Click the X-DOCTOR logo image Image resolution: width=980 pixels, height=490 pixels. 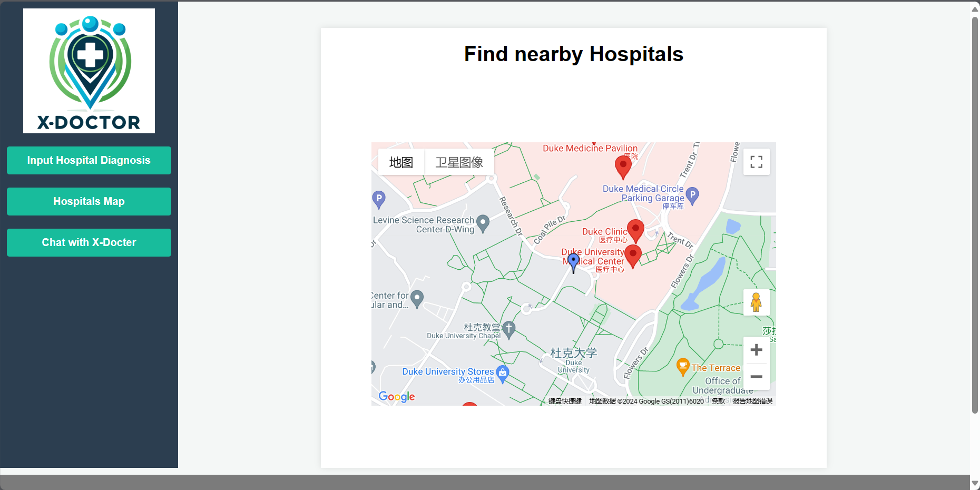pyautogui.click(x=89, y=71)
